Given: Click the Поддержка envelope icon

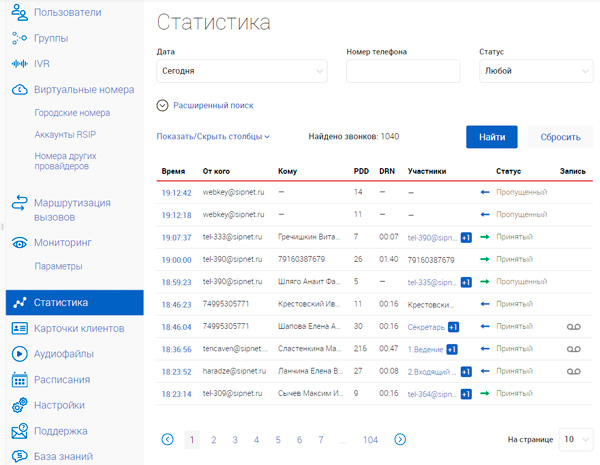Looking at the screenshot, I should 18,432.
